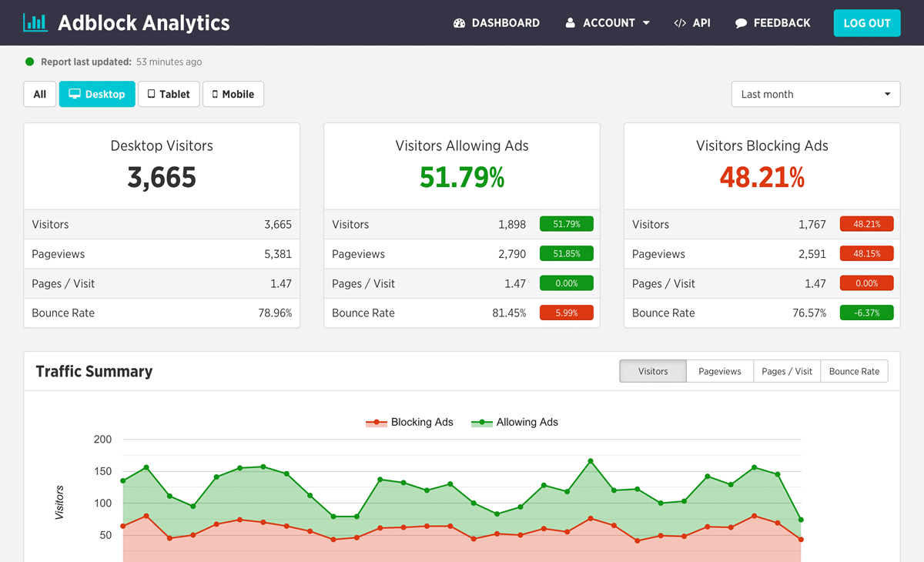
Task: Click the tablet icon in the Tablet filter
Action: pos(151,94)
